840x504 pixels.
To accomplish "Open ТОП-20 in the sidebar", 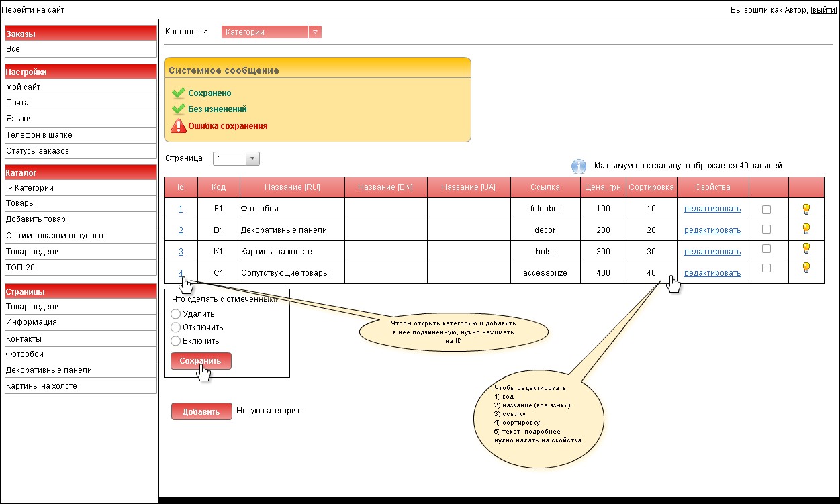I will (81, 268).
